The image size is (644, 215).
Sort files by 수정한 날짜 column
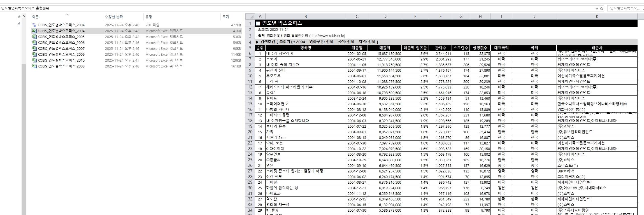(114, 17)
